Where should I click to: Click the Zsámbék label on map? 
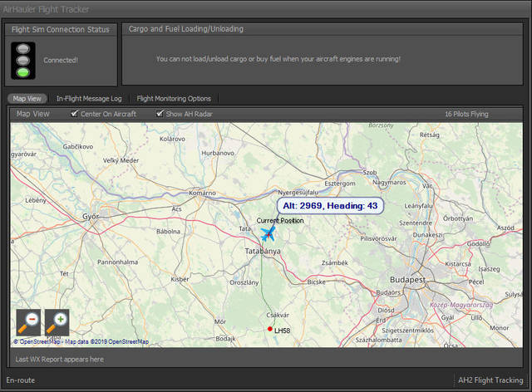(334, 262)
